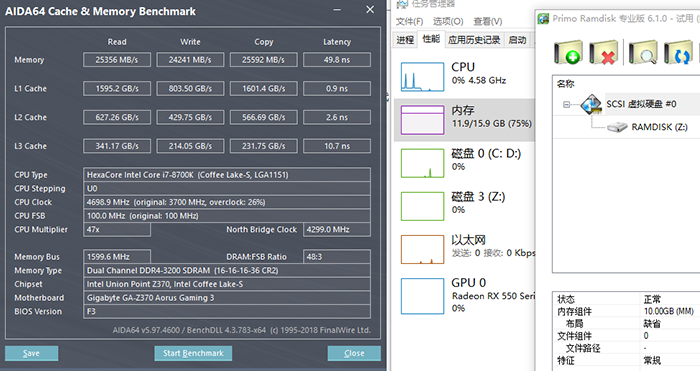
Task: Click the L3 Cache Latency value 10.7 ns
Action: point(337,146)
